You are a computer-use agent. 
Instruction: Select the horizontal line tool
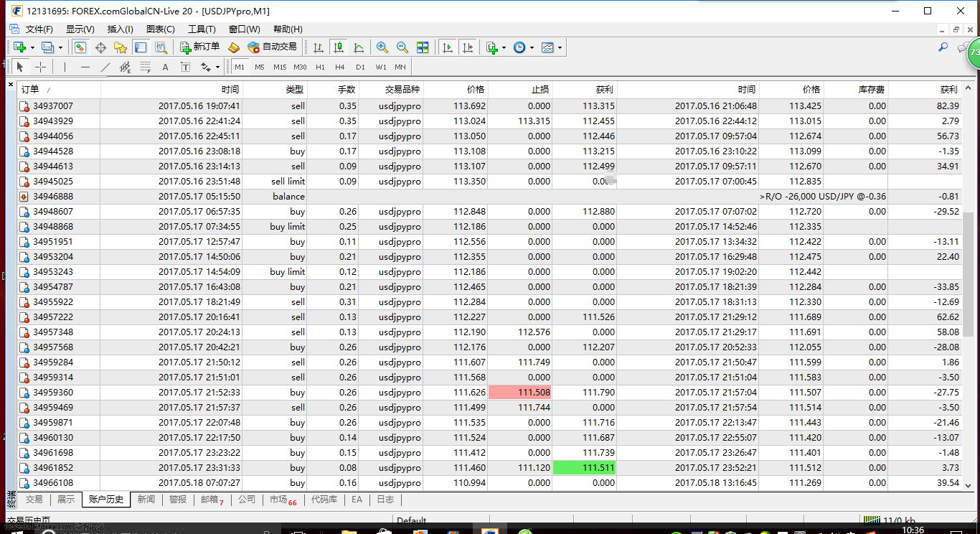click(x=85, y=67)
